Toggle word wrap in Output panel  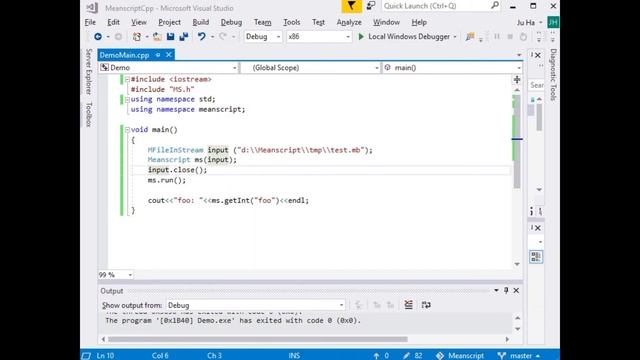click(426, 305)
